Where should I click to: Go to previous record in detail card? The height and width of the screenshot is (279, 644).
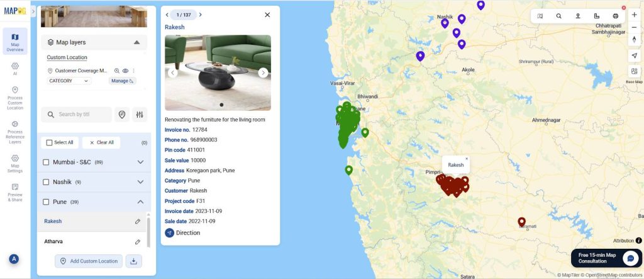click(167, 15)
